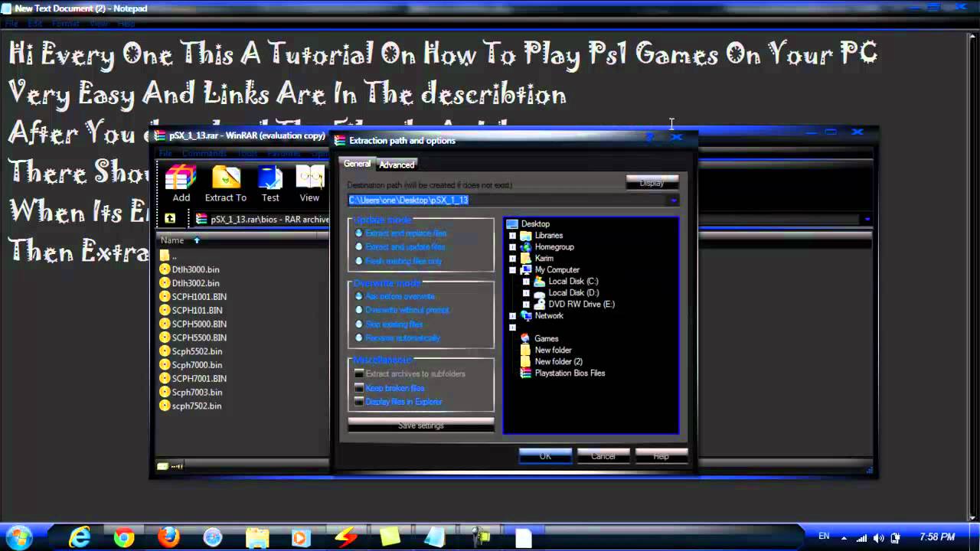Click the volume speaker icon in system tray
This screenshot has width=980, height=551.
point(878,538)
